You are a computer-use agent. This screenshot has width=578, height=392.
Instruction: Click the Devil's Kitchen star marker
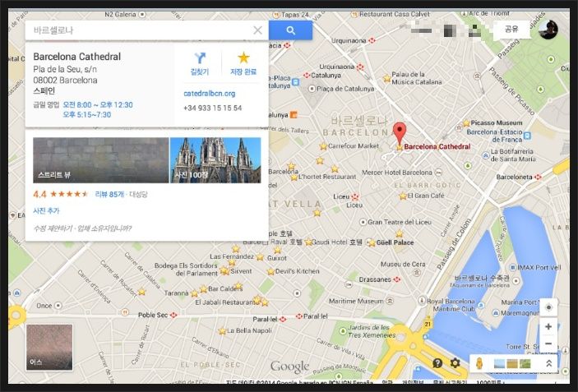click(x=271, y=271)
